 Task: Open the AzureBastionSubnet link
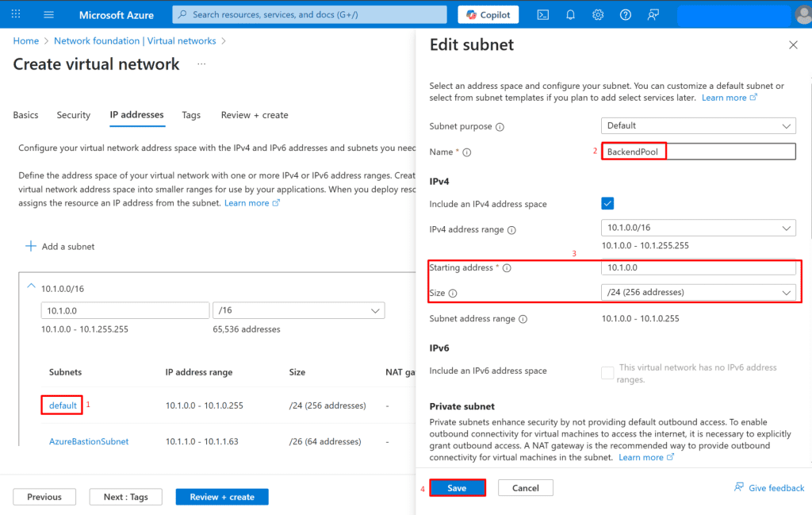tap(89, 441)
